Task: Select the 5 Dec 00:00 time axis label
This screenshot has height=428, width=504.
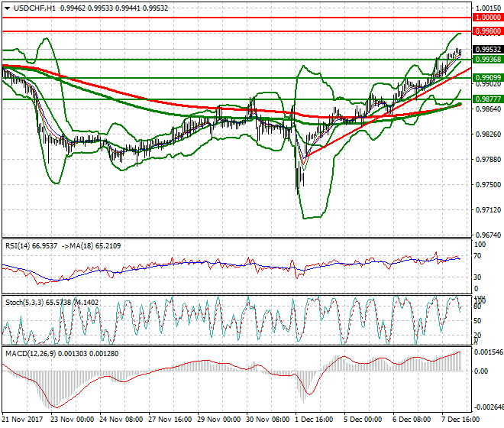Action: (363, 420)
